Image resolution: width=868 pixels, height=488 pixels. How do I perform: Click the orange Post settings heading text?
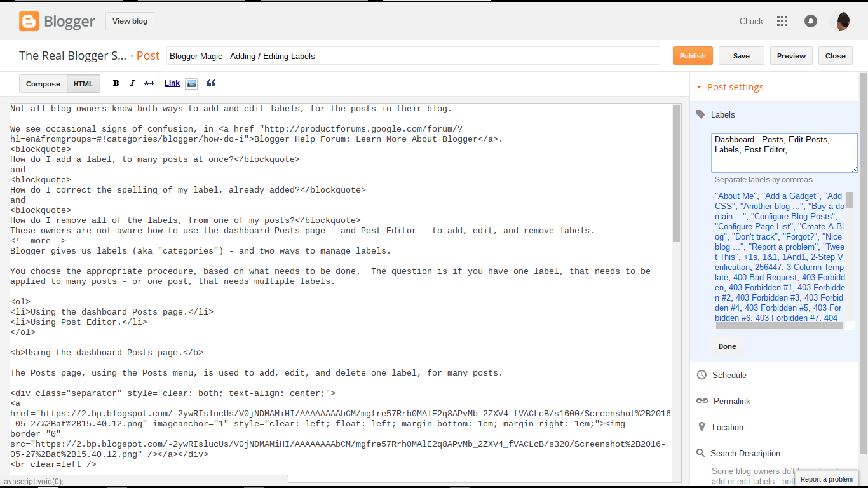[x=735, y=87]
